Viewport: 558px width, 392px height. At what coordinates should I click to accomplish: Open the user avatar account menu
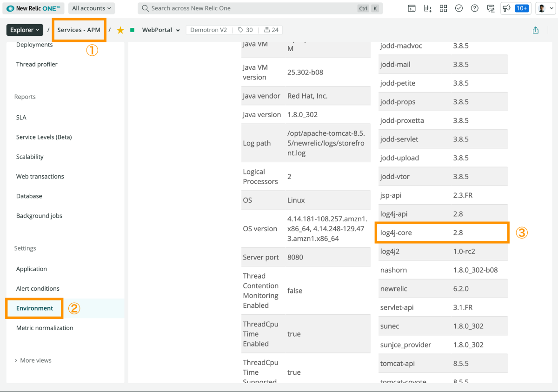(544, 8)
